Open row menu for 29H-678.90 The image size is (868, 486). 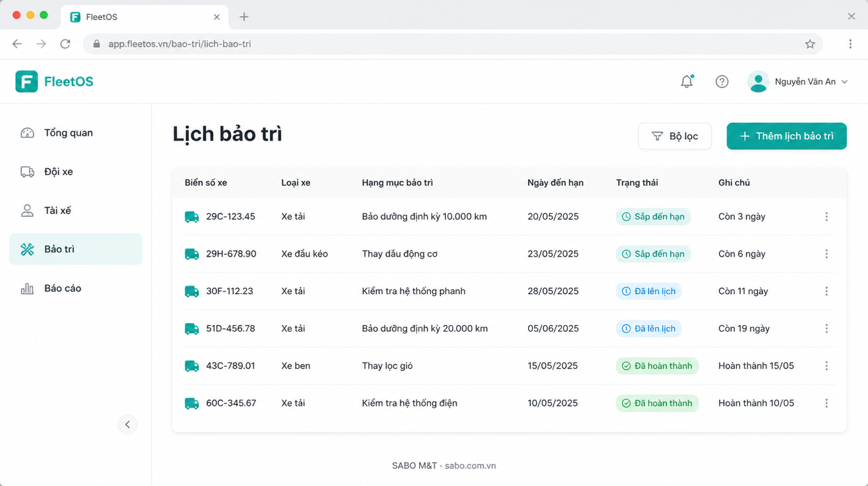point(827,254)
